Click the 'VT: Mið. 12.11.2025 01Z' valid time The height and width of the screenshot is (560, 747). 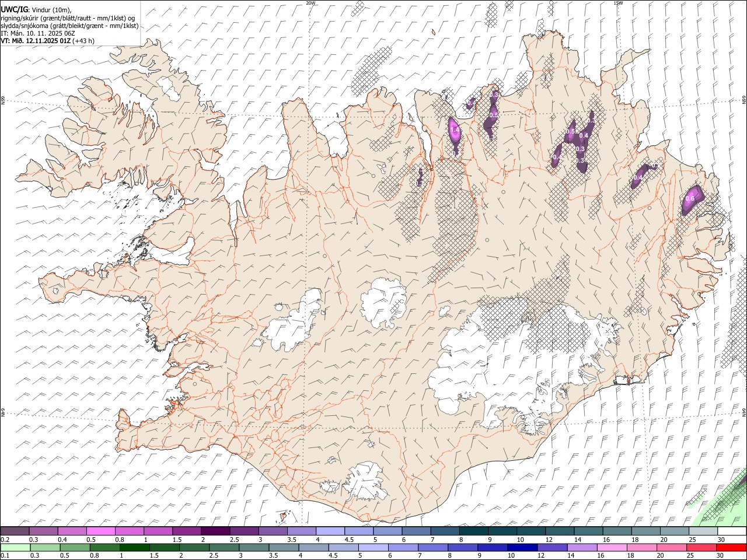tap(36, 41)
